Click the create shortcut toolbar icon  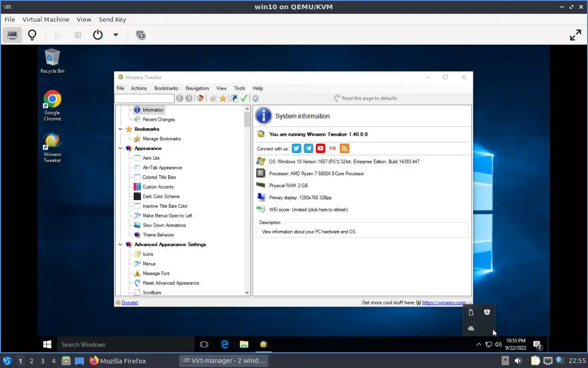[234, 98]
